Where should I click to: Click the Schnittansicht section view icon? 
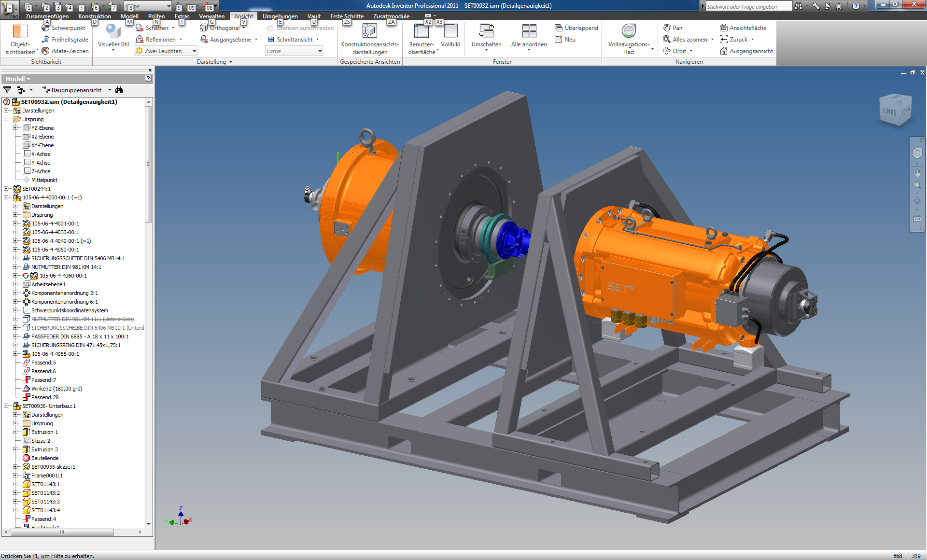(x=271, y=40)
